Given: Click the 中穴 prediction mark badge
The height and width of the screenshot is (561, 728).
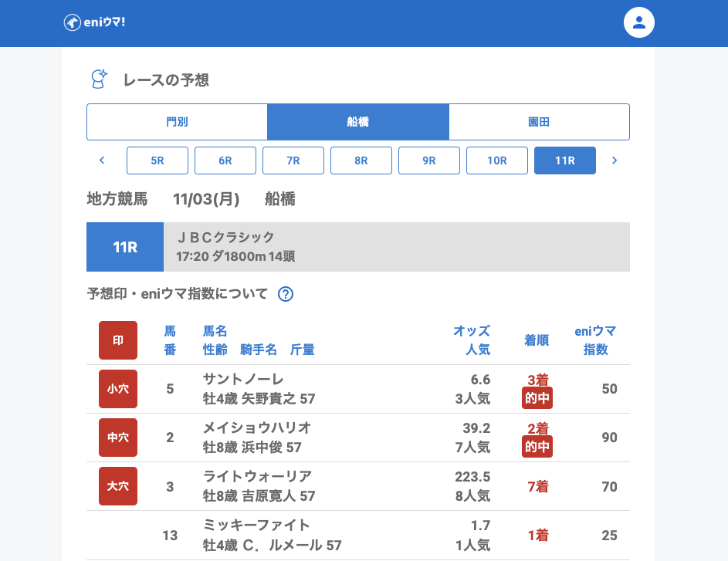Looking at the screenshot, I should click(x=118, y=438).
